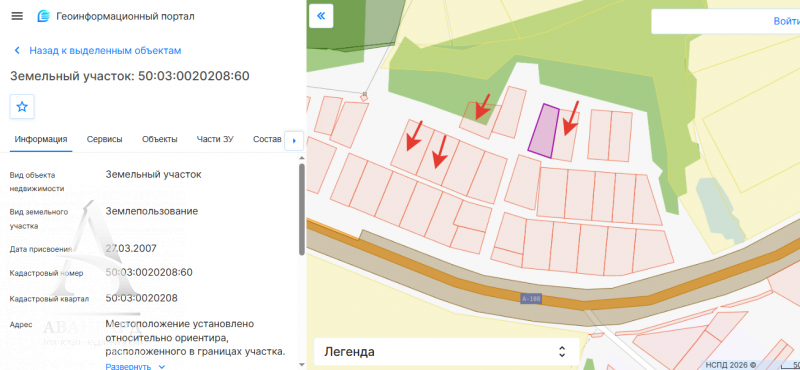Collapse side panel with double-chevron button
This screenshot has height=370, width=800.
tap(321, 16)
